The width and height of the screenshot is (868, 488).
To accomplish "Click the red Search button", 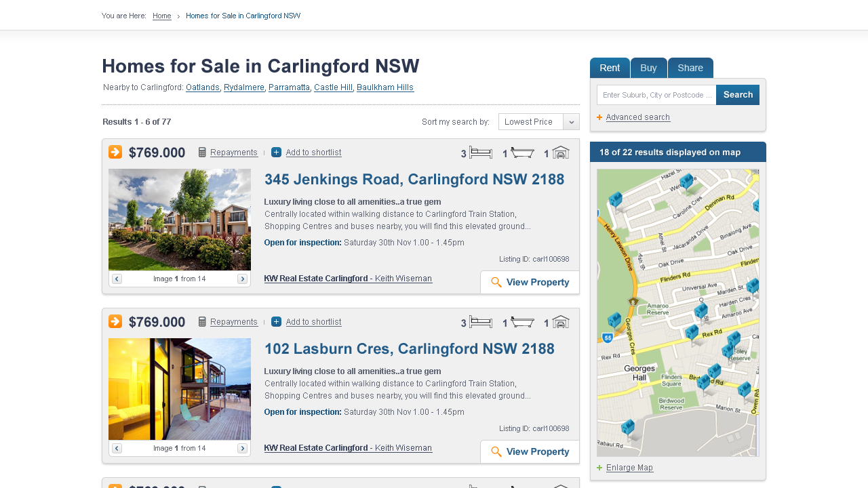I will click(x=738, y=94).
